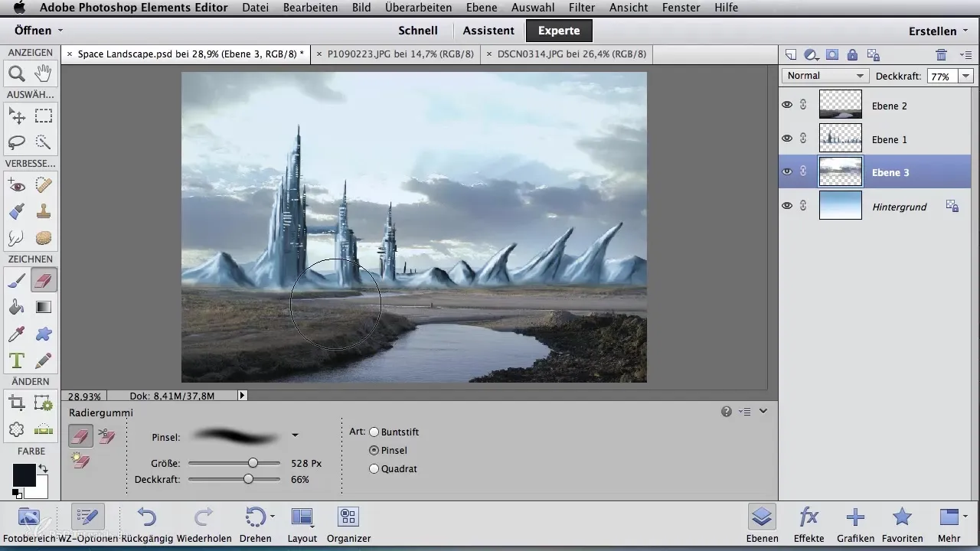Click the Größe brush size slider handle

click(253, 463)
